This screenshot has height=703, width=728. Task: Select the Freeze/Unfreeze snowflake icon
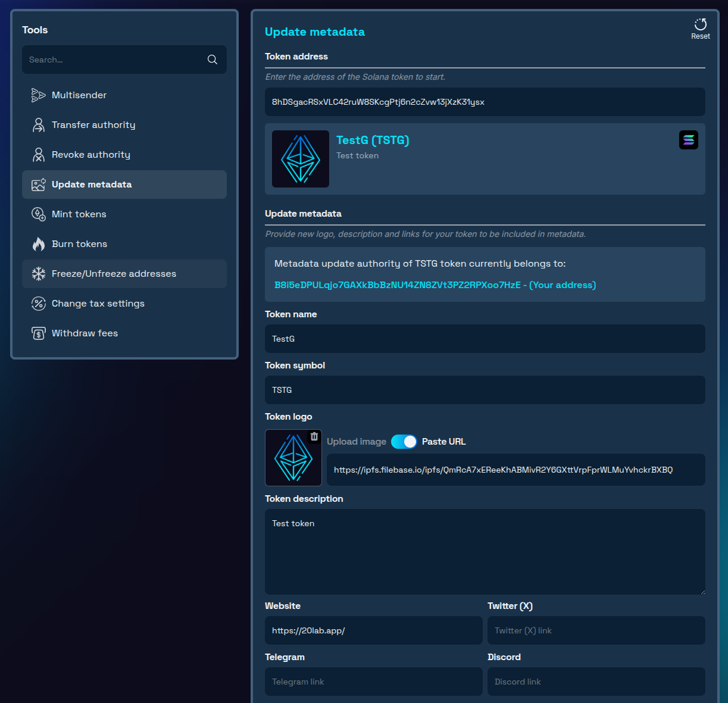coord(38,273)
